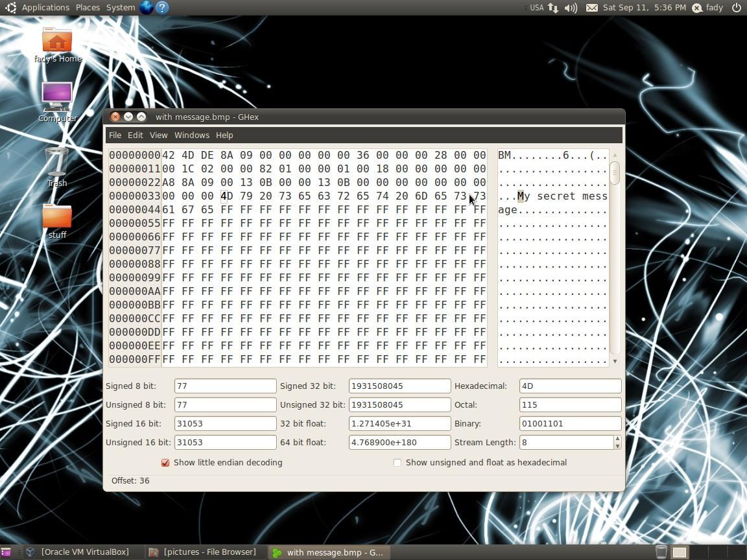Image resolution: width=747 pixels, height=560 pixels.
Task: Decrease Stream Length with down arrow
Action: coord(617,446)
